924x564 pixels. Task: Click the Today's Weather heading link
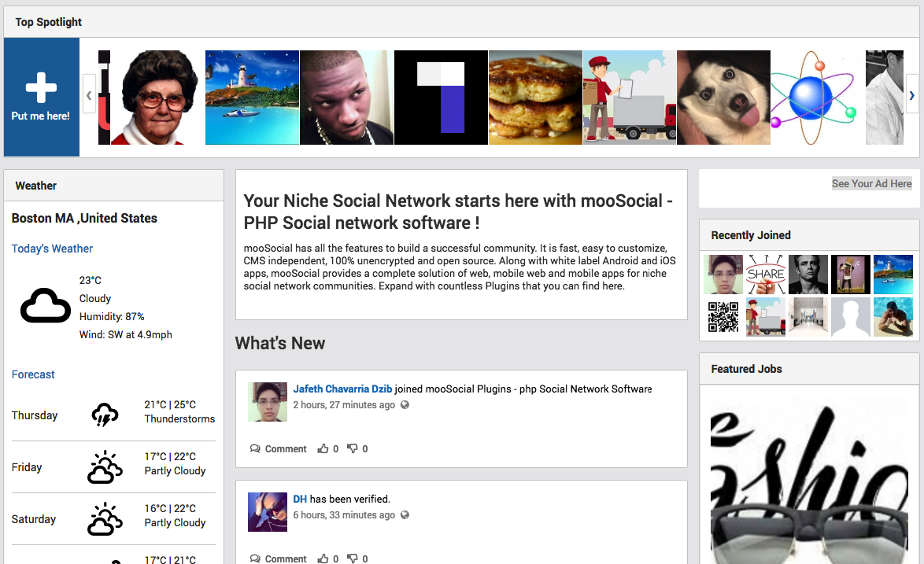tap(53, 249)
